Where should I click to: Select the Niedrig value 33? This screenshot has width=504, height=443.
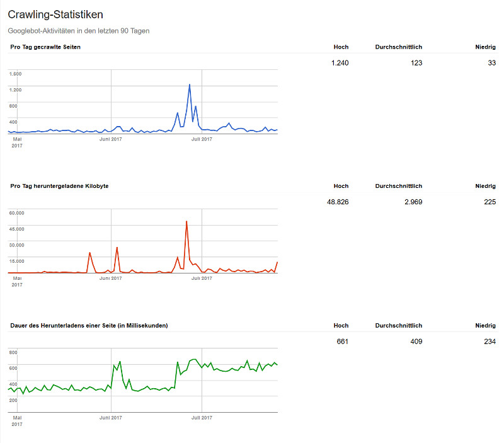point(491,63)
